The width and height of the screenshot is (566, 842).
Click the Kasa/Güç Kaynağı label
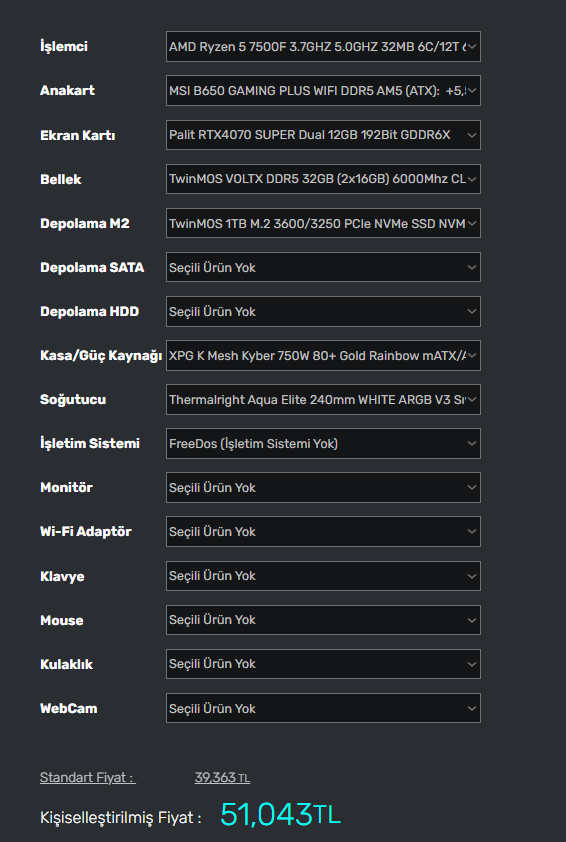coord(101,355)
